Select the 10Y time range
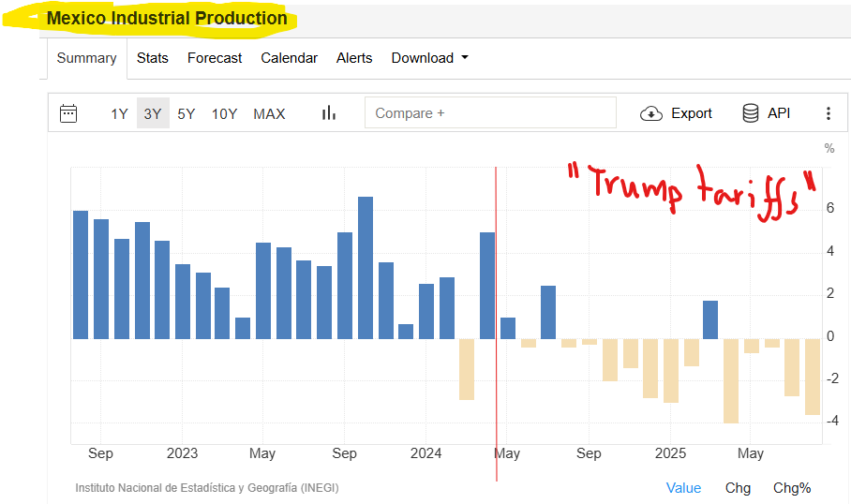Image resolution: width=851 pixels, height=504 pixels. pos(224,114)
